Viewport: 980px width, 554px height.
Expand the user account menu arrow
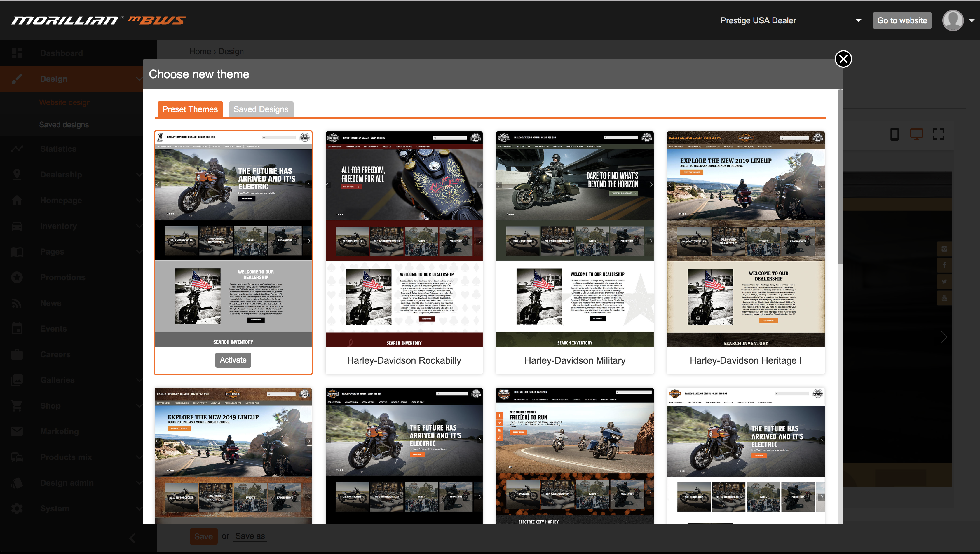coord(971,20)
